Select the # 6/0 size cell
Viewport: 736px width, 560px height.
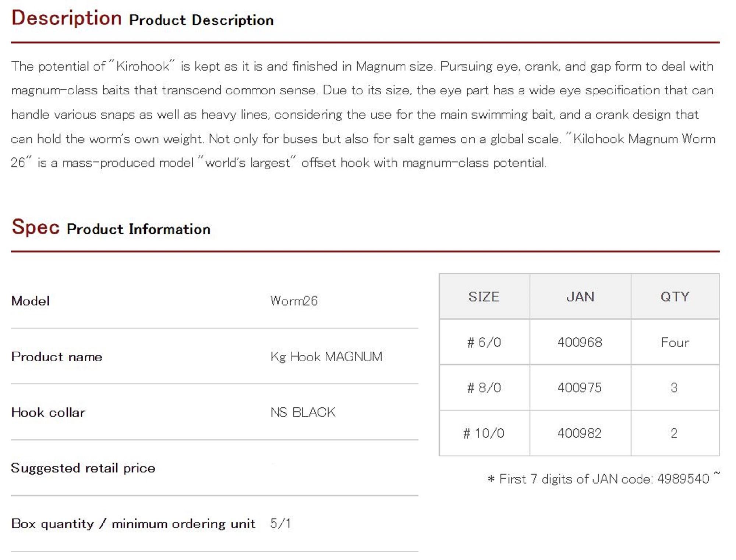[x=484, y=342]
